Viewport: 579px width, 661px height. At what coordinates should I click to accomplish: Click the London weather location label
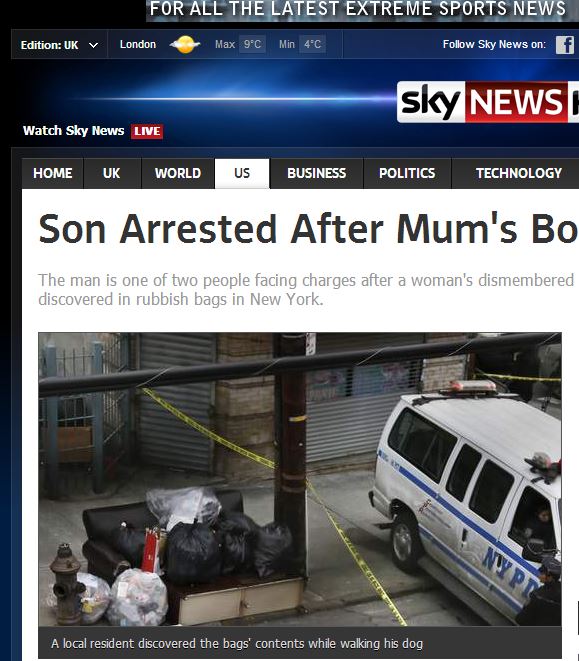(138, 44)
